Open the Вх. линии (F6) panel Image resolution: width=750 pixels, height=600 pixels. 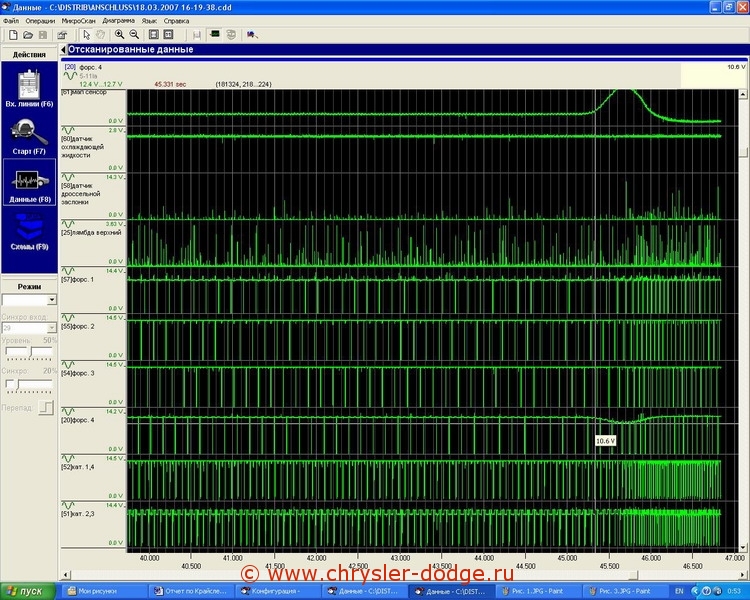(29, 89)
